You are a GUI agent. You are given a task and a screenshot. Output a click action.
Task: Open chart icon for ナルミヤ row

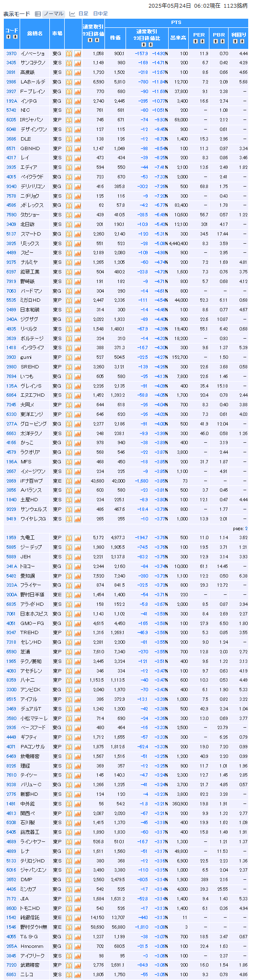coord(77,262)
